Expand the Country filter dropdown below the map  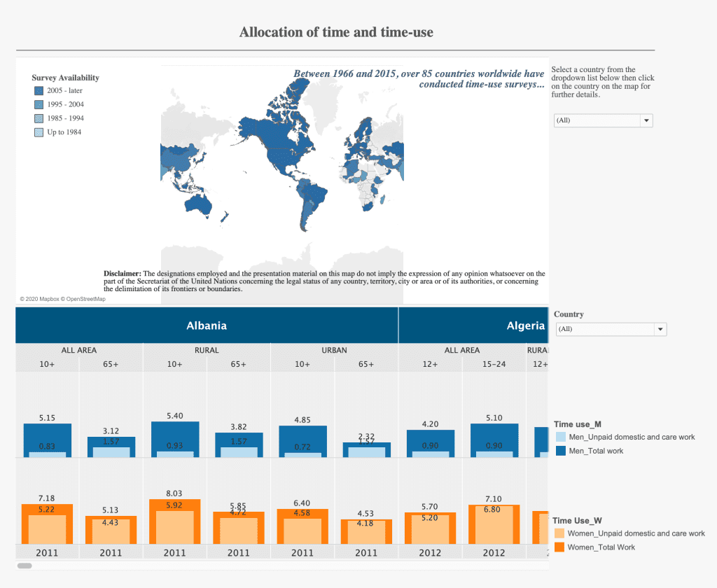(x=609, y=329)
